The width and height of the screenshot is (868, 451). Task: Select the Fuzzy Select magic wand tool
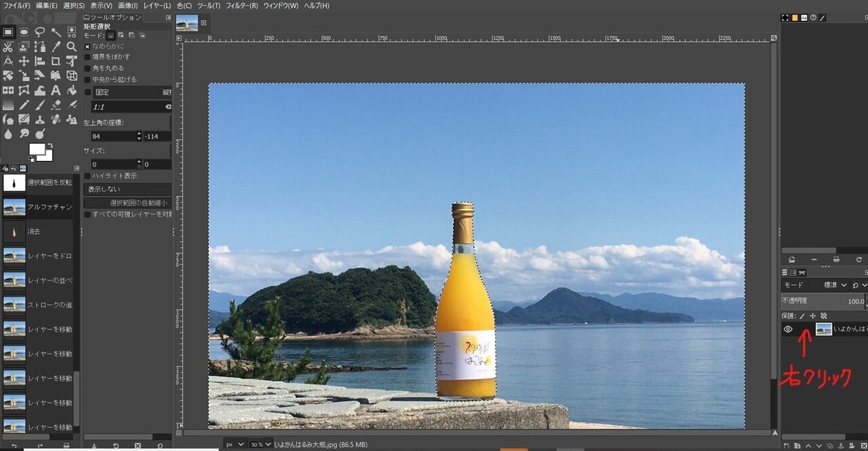tap(55, 32)
